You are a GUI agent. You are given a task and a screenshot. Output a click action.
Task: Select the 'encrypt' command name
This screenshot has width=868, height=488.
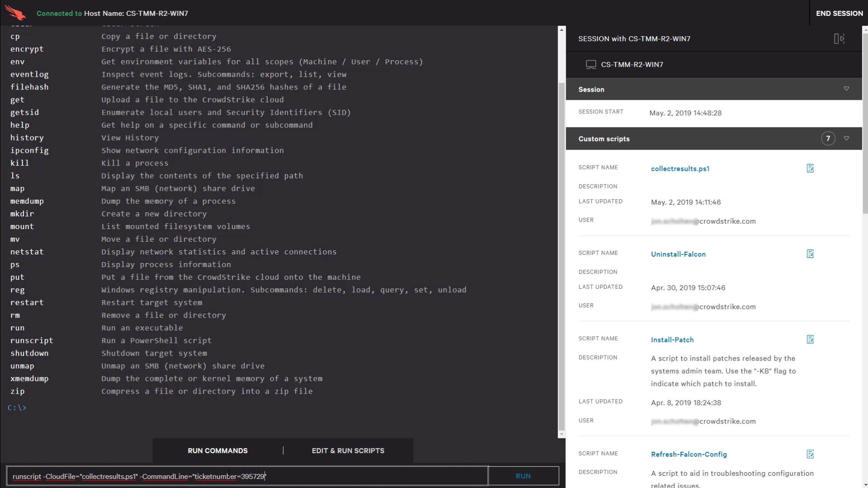click(27, 49)
